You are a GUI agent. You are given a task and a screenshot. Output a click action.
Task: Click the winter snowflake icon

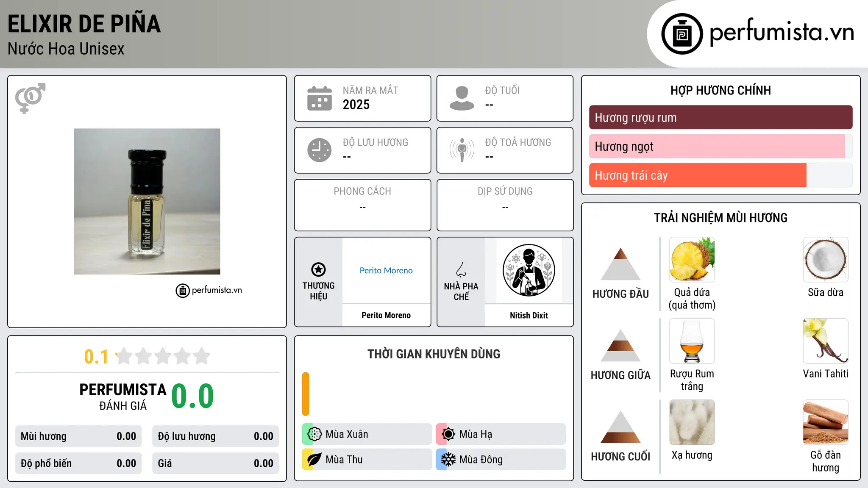(448, 460)
